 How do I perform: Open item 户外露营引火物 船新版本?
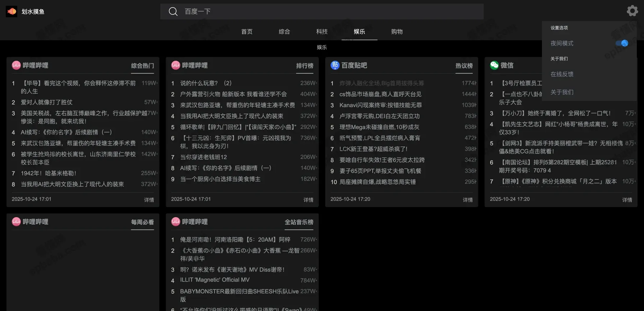click(234, 94)
